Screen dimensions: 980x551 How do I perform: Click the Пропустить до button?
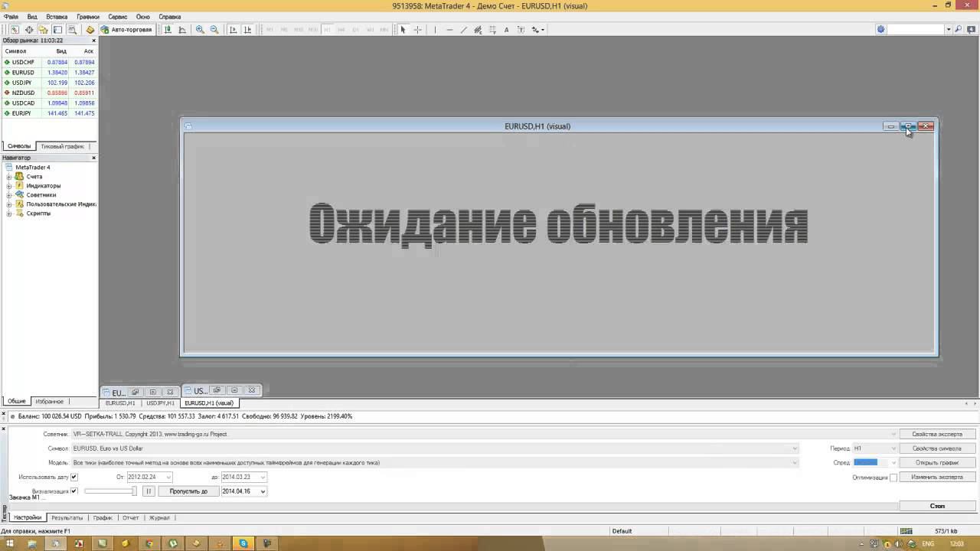[x=188, y=491]
